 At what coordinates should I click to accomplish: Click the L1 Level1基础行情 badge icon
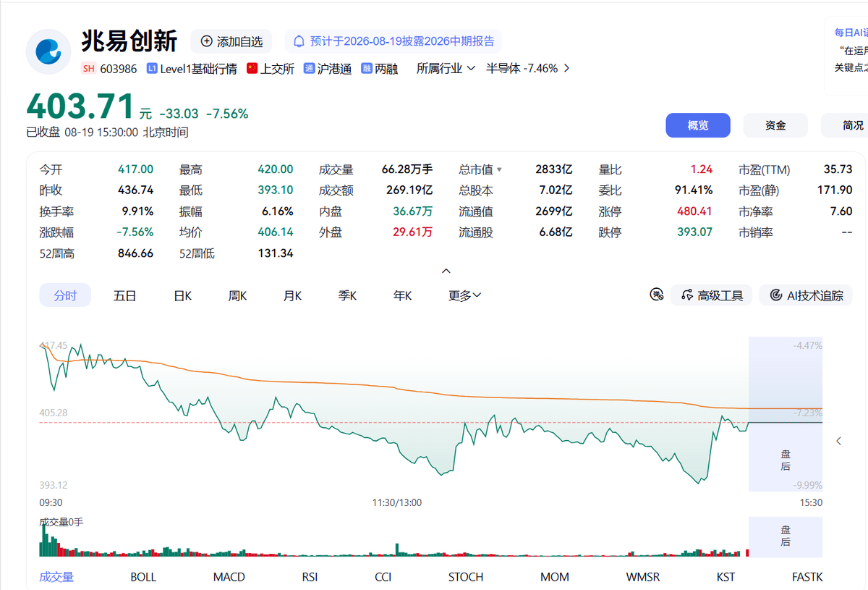click(x=152, y=69)
